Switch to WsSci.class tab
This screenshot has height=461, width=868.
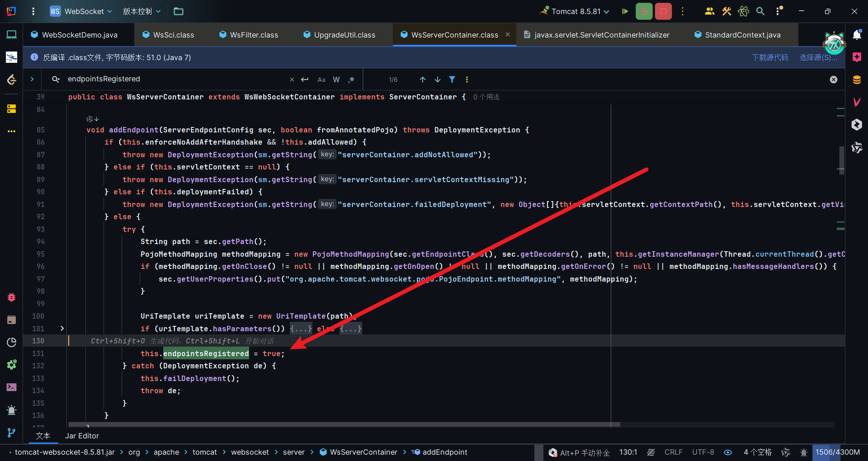[168, 35]
